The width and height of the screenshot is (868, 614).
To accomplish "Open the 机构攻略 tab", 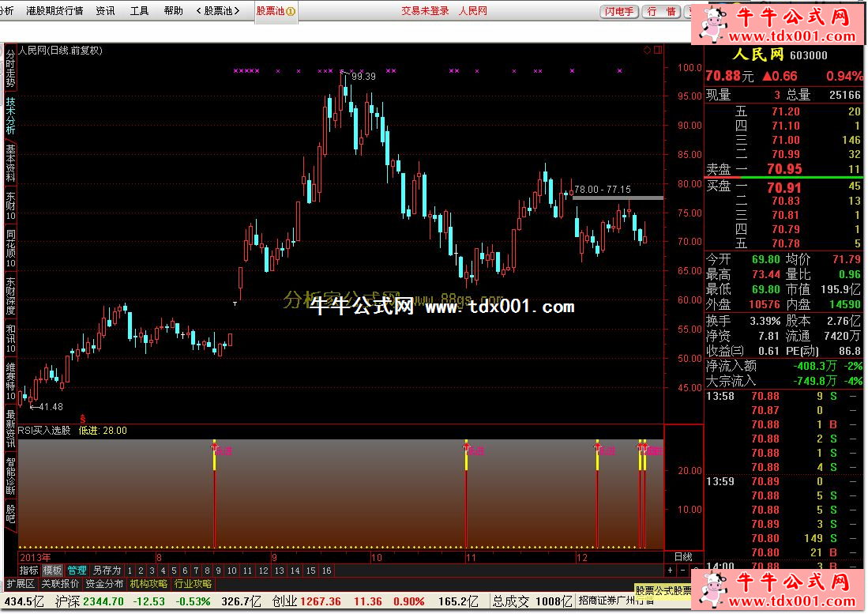I will tap(149, 584).
